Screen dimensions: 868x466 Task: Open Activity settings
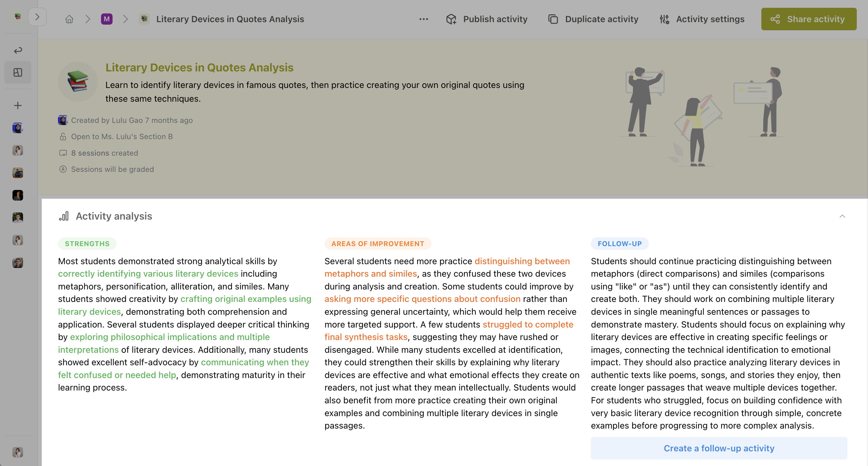(702, 19)
